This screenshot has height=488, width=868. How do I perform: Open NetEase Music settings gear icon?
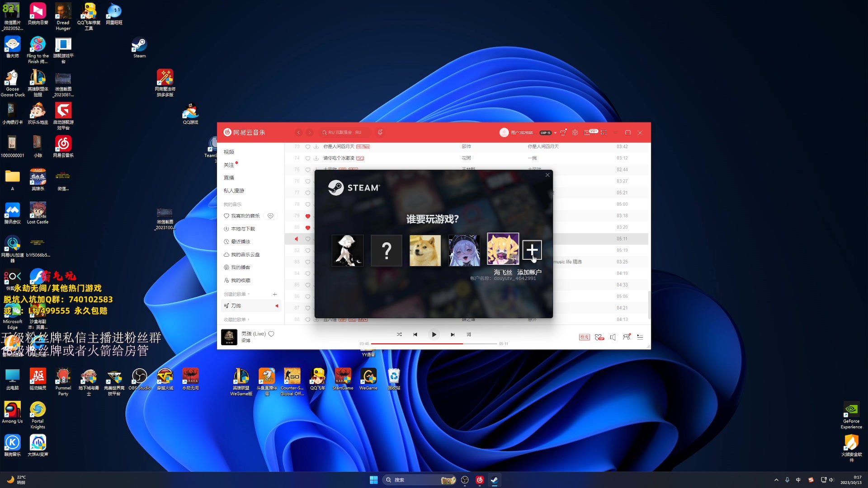[x=575, y=132]
